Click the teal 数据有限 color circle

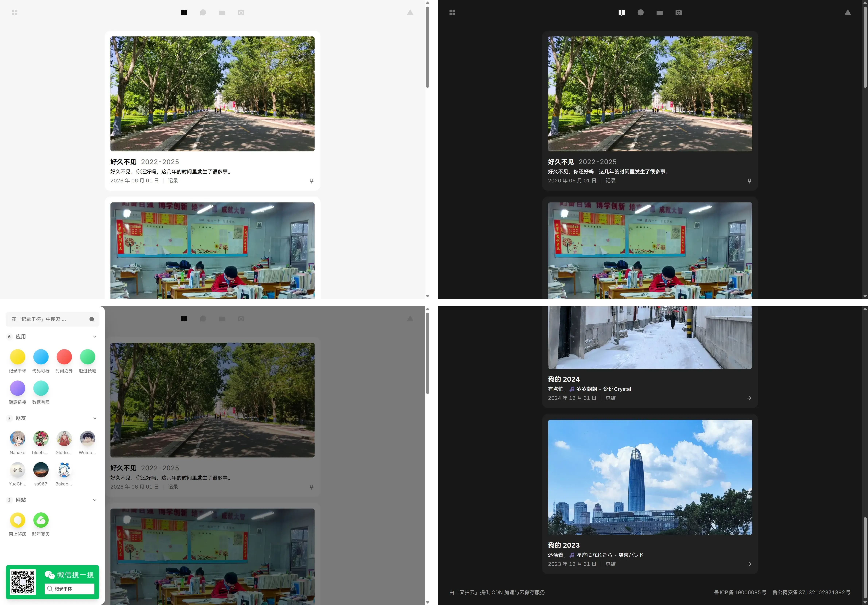41,388
